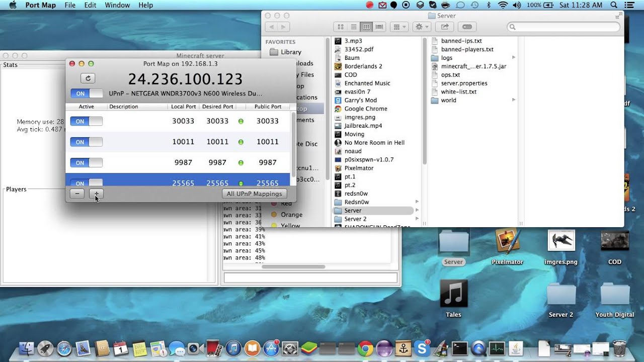Sort by the Local Port column header
This screenshot has width=644, height=362.
(x=183, y=107)
